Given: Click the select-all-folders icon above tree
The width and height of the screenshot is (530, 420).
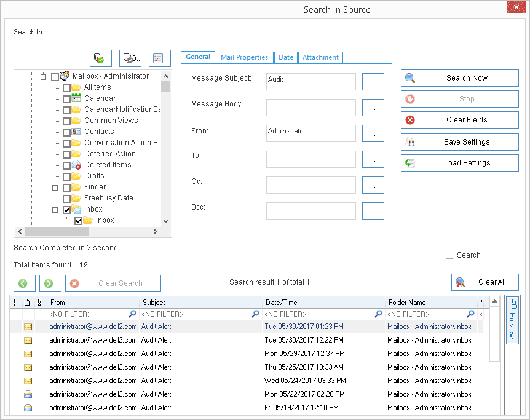Looking at the screenshot, I should (x=101, y=58).
